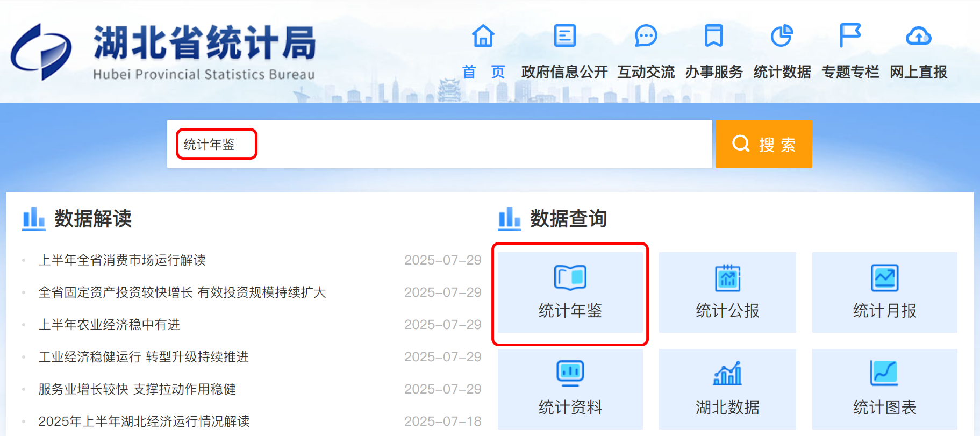The height and width of the screenshot is (436, 980).
Task: Open article 上半年全省消费市场运行解读
Action: pyautogui.click(x=122, y=260)
